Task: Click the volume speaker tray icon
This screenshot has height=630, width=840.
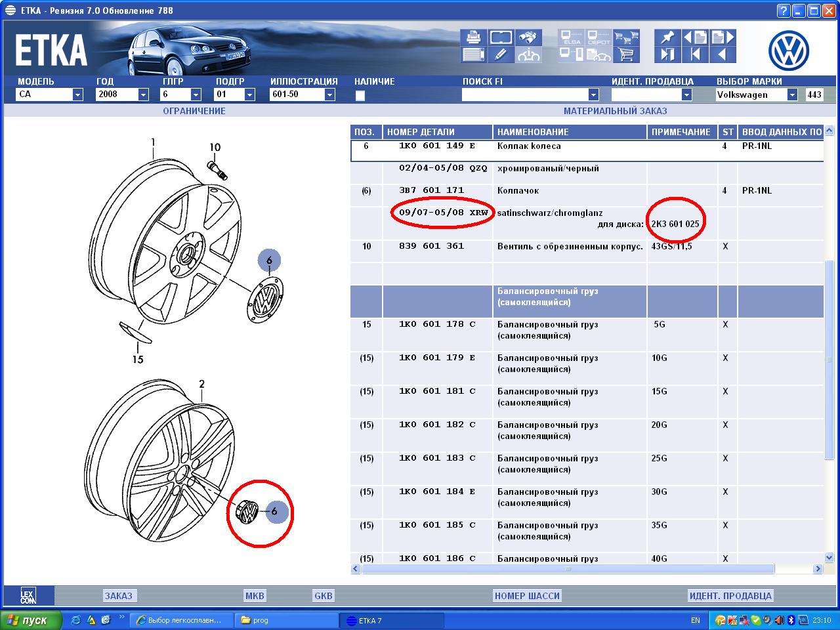Action: click(x=780, y=620)
